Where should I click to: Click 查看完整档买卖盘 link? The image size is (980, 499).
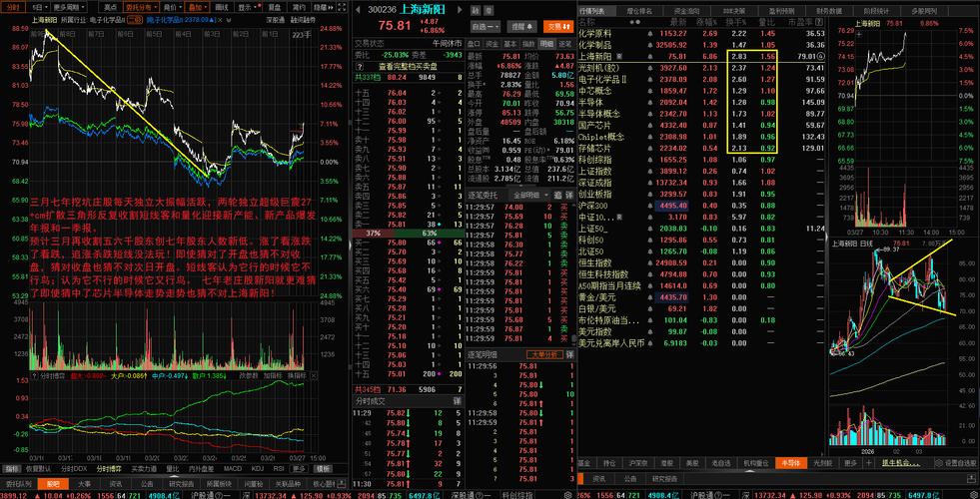point(408,66)
